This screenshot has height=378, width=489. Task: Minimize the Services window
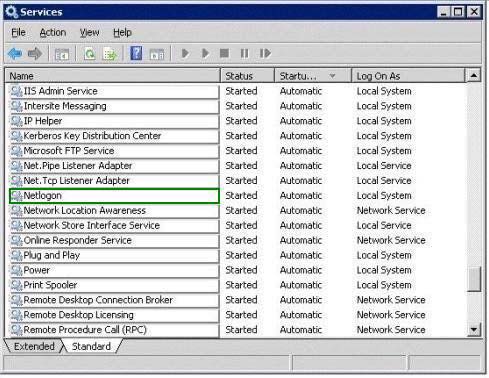(x=443, y=12)
